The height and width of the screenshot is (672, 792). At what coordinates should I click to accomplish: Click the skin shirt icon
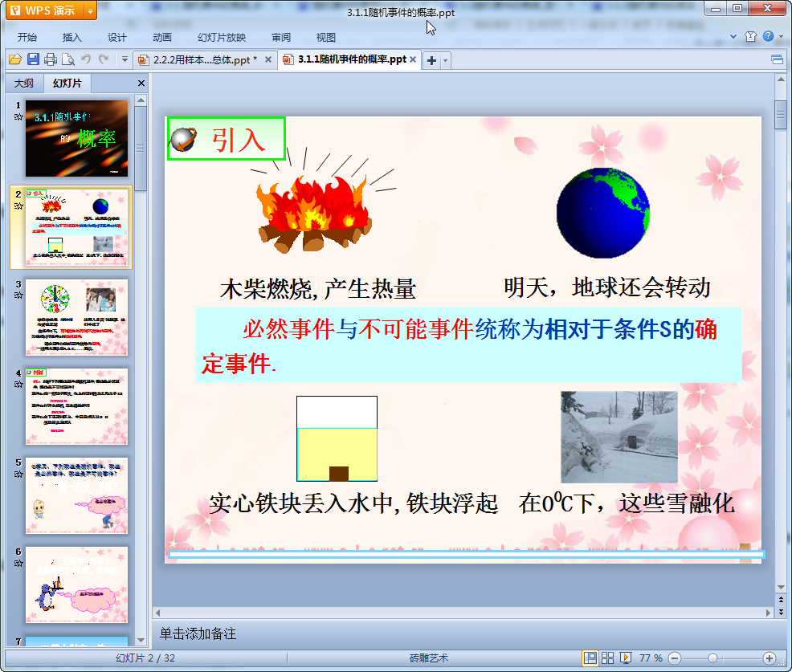coord(750,36)
